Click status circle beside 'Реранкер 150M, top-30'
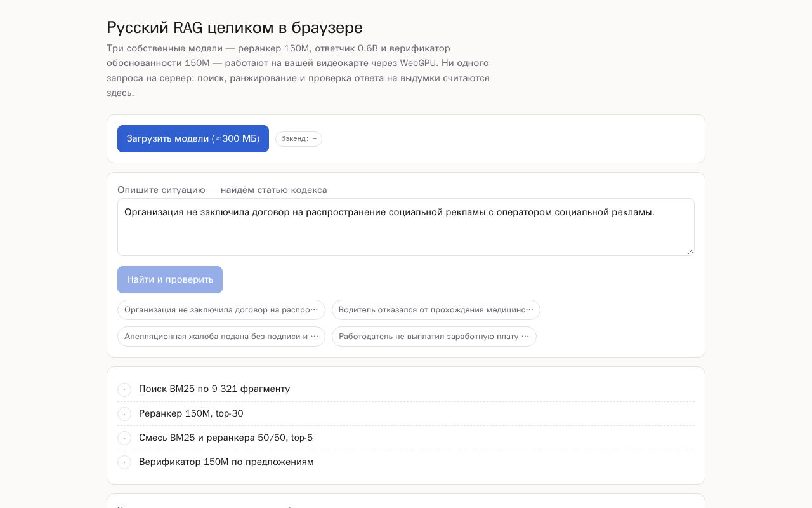The width and height of the screenshot is (812, 508). (124, 414)
